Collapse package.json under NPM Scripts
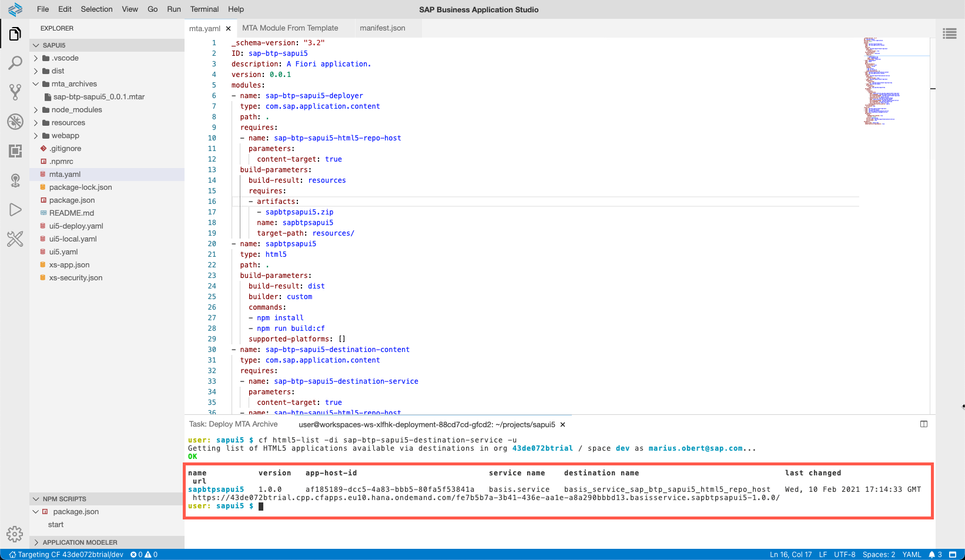 [x=36, y=512]
